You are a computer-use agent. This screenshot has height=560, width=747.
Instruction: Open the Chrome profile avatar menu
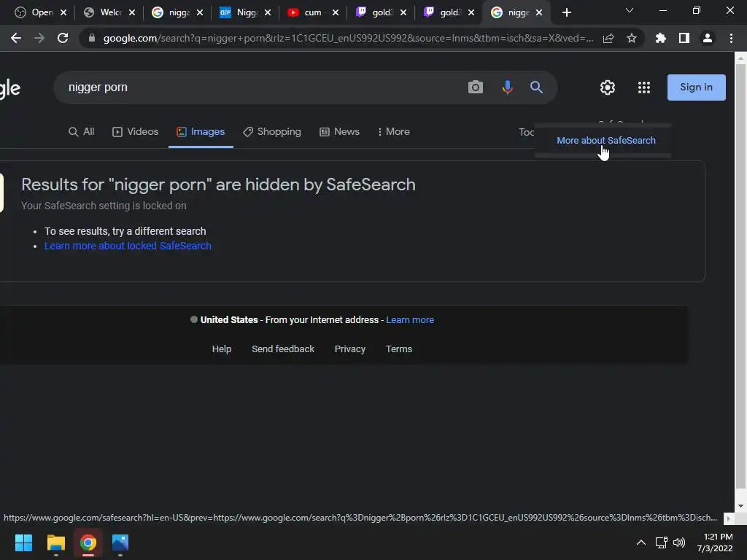(x=708, y=38)
